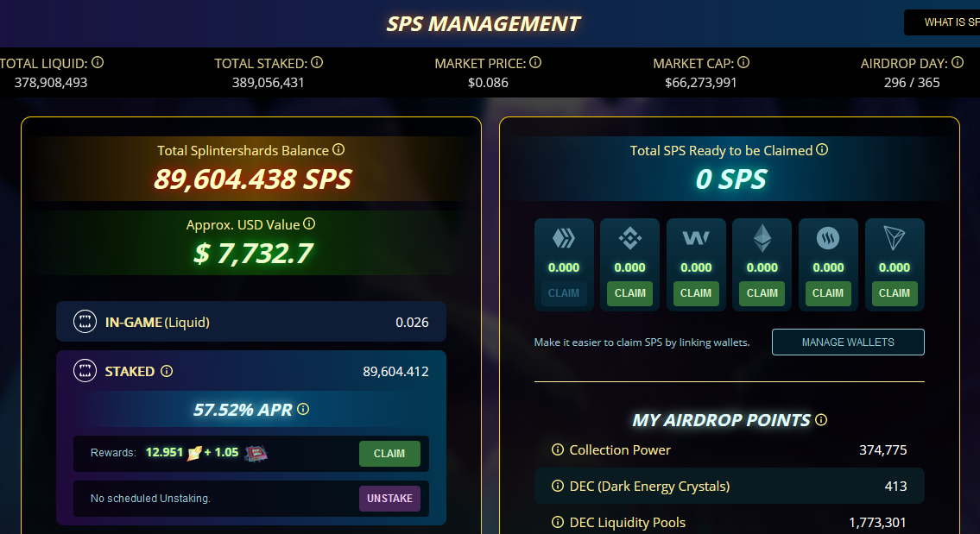Click the Binance chain wallet icon
980x534 pixels.
[x=630, y=238]
